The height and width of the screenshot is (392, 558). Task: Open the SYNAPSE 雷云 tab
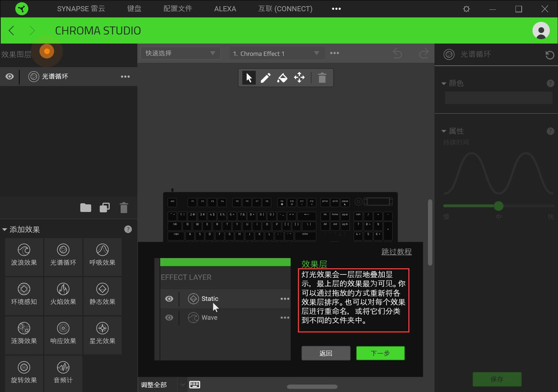coord(81,9)
